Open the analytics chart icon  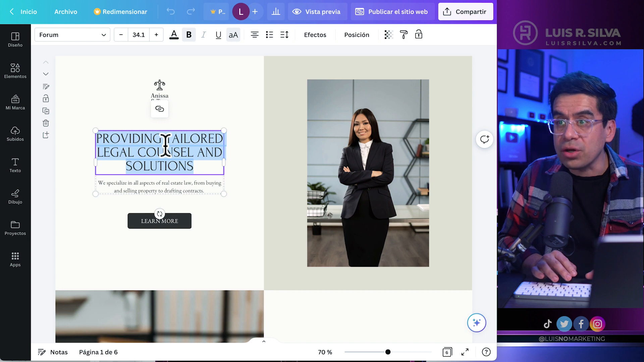(x=276, y=12)
